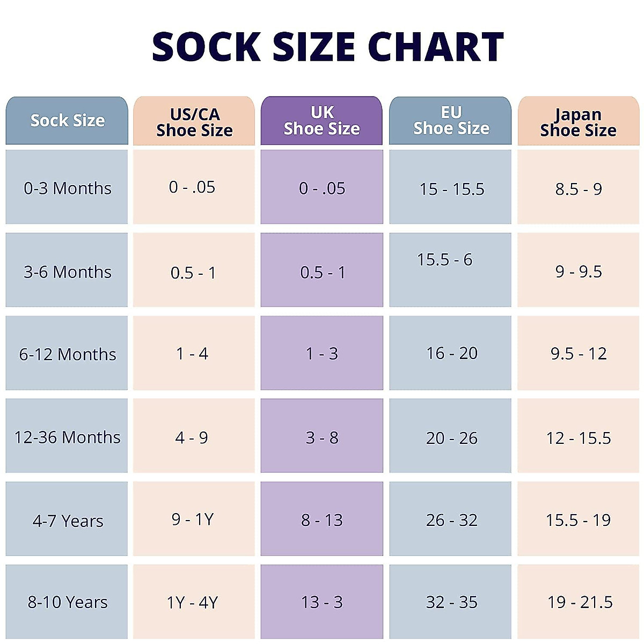Select the UK size "13 - 3" cell

click(x=321, y=602)
